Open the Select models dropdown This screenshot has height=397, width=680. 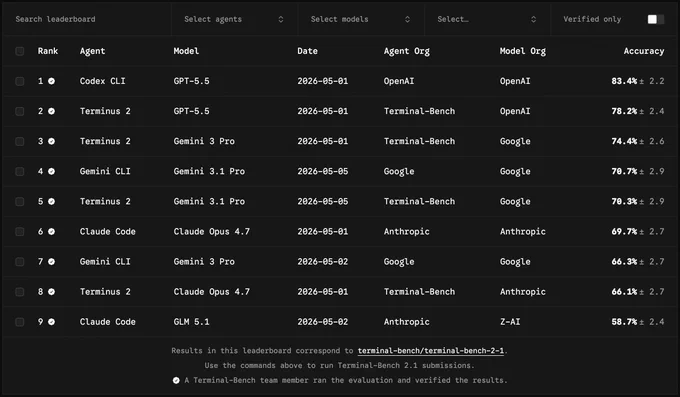coord(361,19)
